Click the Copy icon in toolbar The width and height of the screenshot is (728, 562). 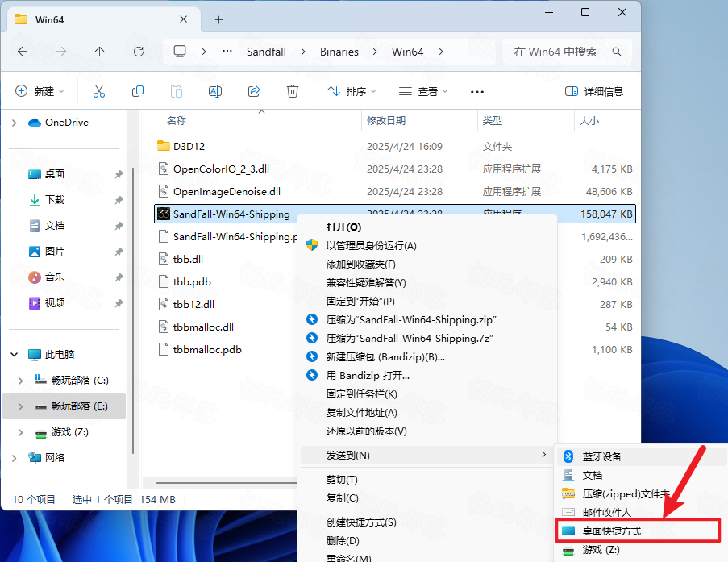click(137, 91)
